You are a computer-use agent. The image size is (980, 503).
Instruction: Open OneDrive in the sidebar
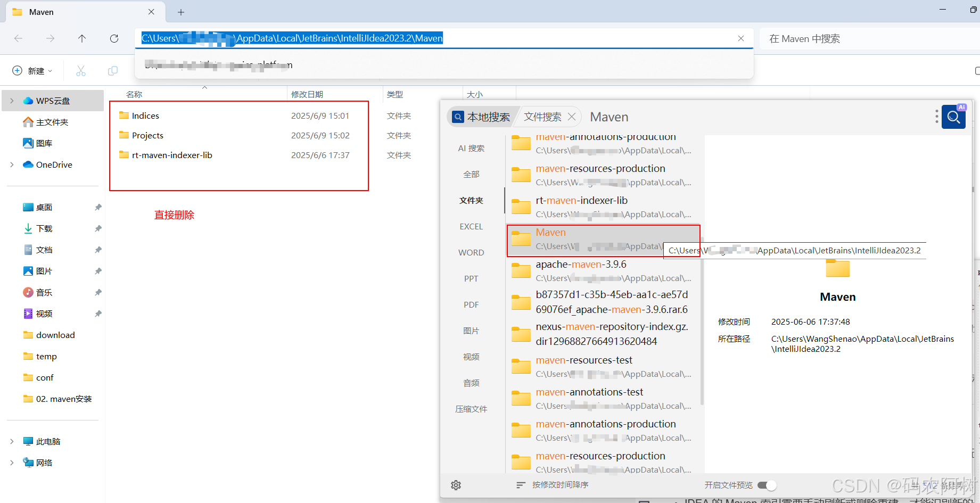pyautogui.click(x=54, y=164)
